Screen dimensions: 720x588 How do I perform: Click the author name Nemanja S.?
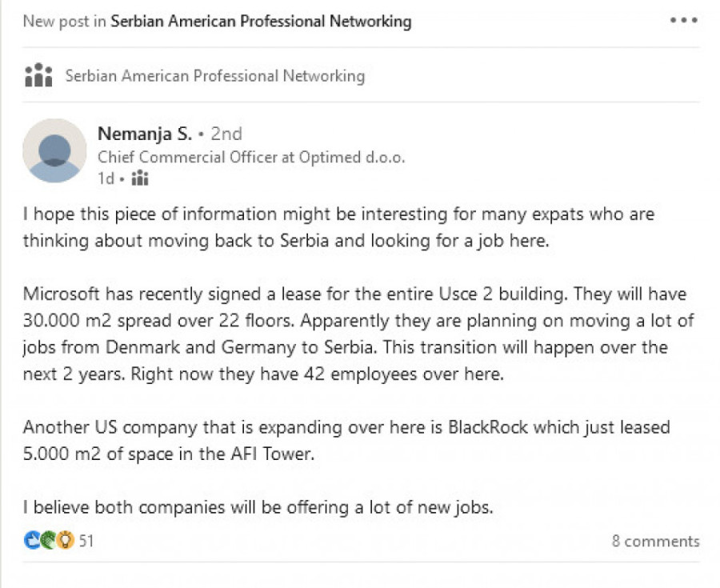coord(144,134)
